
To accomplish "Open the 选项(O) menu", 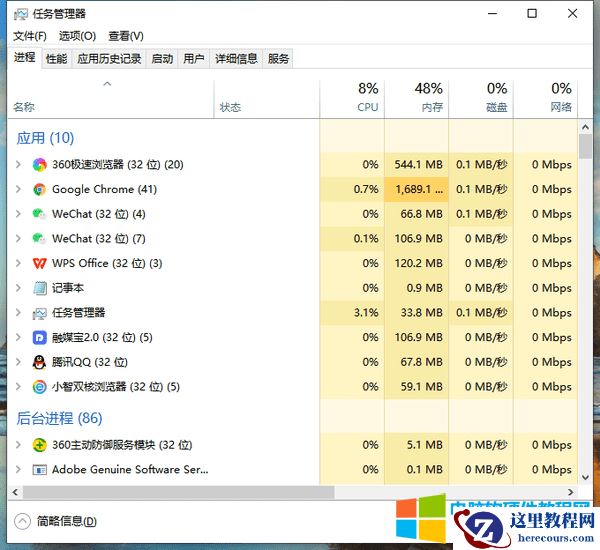I will (77, 36).
